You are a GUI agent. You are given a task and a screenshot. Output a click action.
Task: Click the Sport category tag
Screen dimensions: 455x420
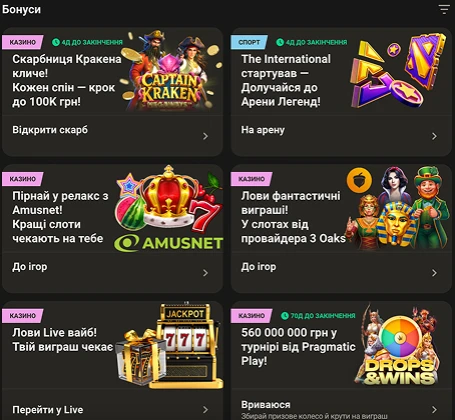tap(249, 42)
